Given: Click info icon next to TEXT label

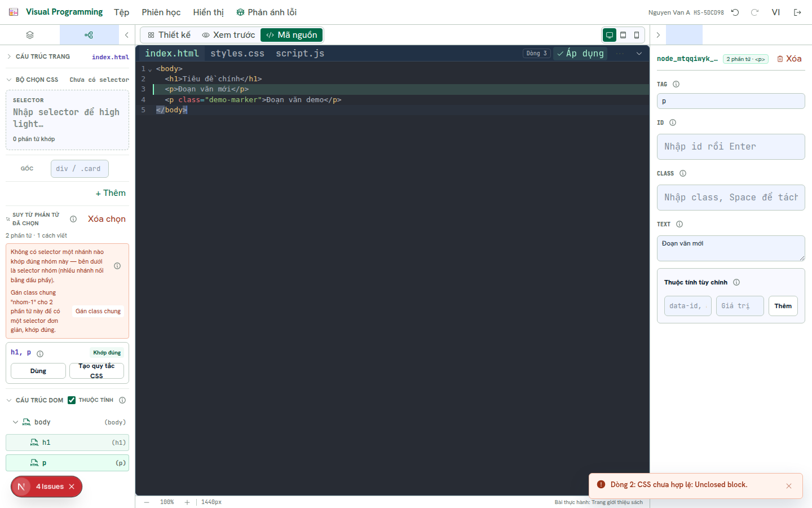Looking at the screenshot, I should click(679, 224).
